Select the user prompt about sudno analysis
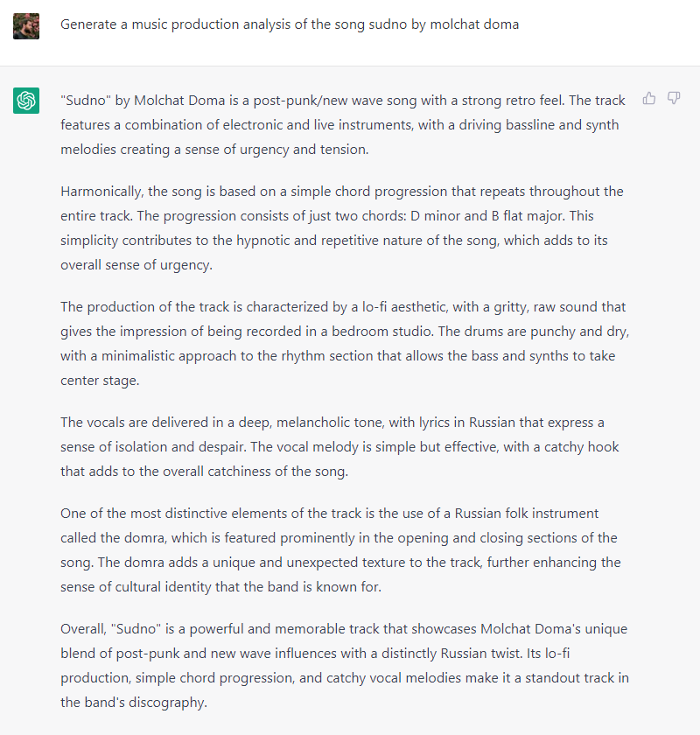700x735 pixels. coord(290,24)
